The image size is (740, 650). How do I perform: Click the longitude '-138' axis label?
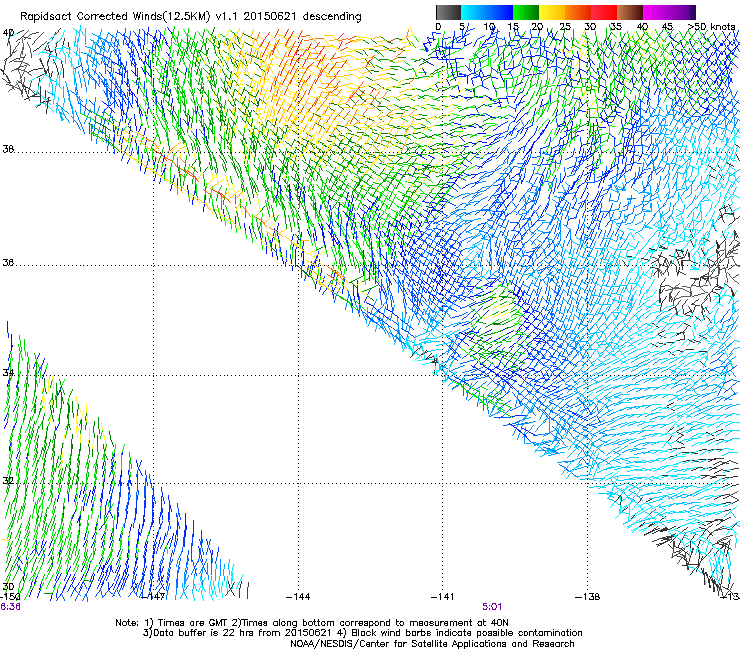click(x=588, y=596)
